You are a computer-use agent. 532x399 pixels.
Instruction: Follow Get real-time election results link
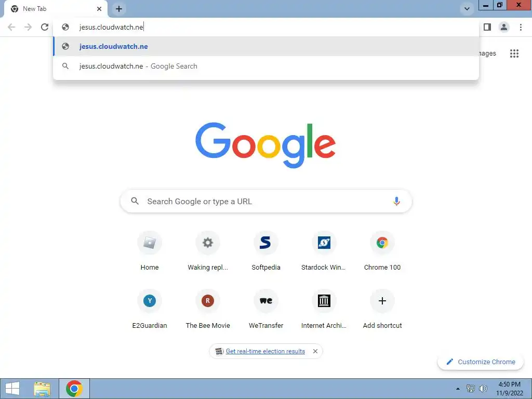(x=265, y=351)
